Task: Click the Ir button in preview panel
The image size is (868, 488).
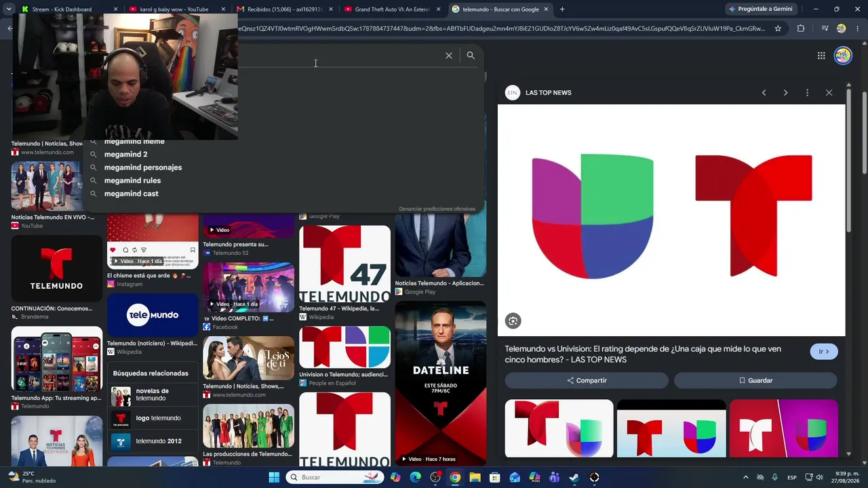Action: [824, 352]
